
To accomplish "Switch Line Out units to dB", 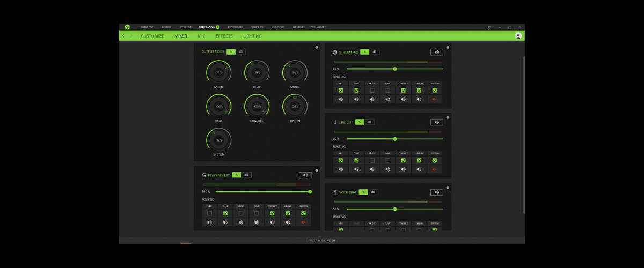I will pos(369,122).
